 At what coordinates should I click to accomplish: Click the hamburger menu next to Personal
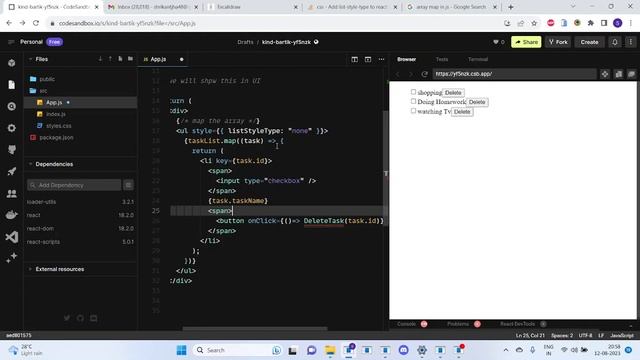11,42
